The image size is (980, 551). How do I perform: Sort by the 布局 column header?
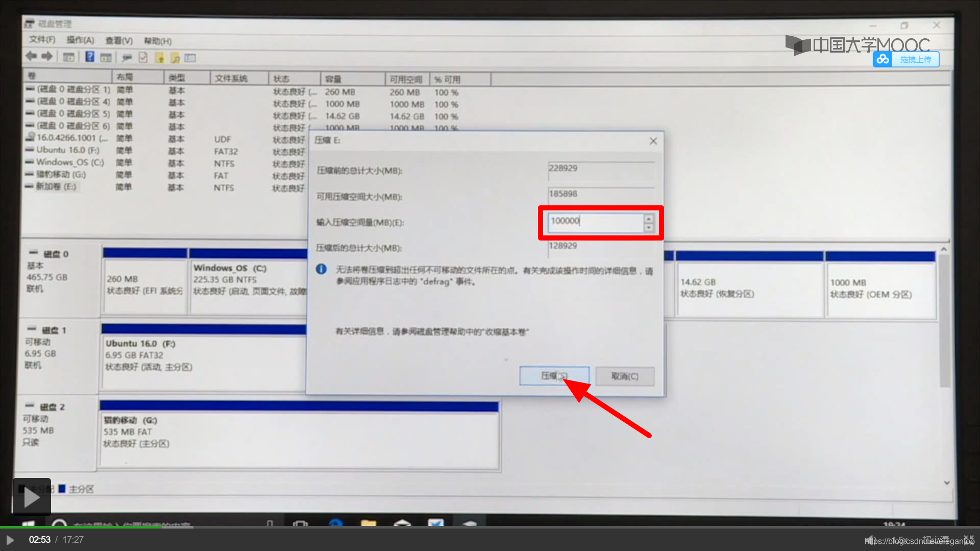pos(138,77)
